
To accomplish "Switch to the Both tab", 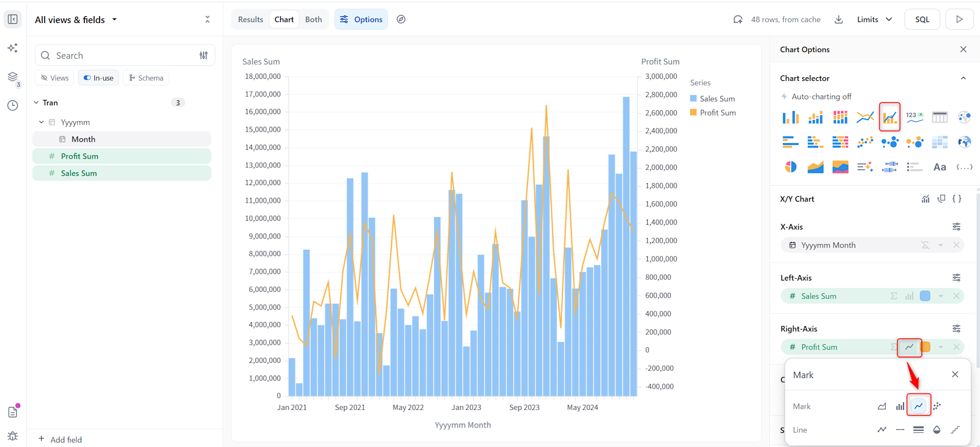I will point(313,20).
